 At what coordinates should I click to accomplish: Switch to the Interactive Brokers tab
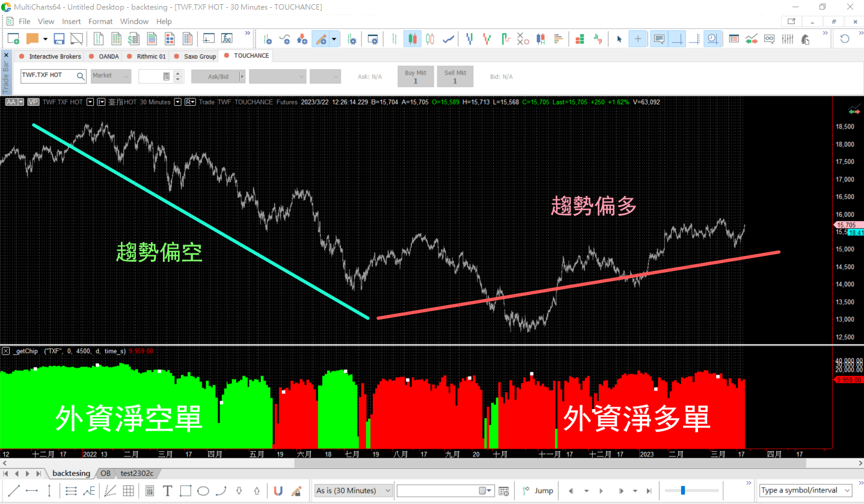coord(50,56)
